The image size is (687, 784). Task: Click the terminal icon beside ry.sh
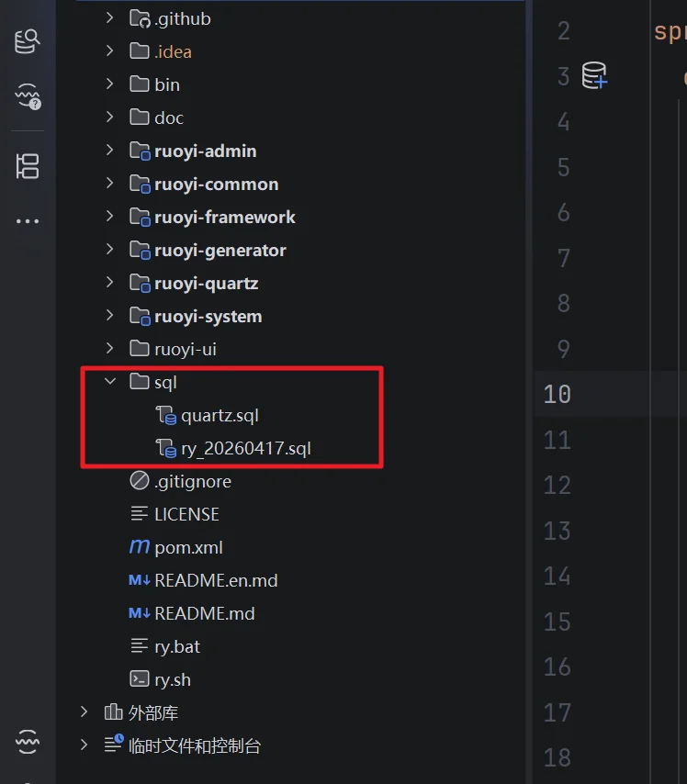click(x=139, y=679)
